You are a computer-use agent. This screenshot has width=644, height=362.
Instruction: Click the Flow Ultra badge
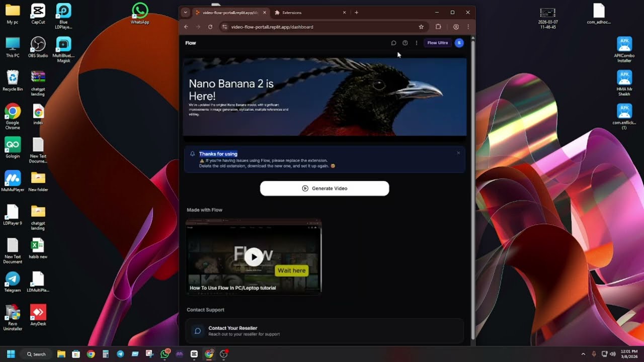tap(437, 43)
